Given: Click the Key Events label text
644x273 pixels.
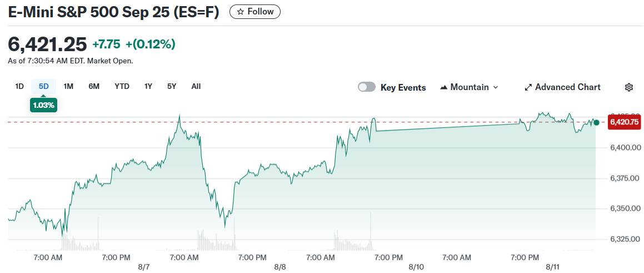Looking at the screenshot, I should coord(403,87).
